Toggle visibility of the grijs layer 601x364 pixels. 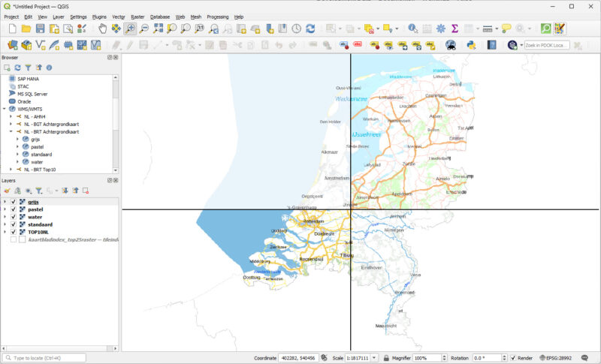tap(14, 202)
